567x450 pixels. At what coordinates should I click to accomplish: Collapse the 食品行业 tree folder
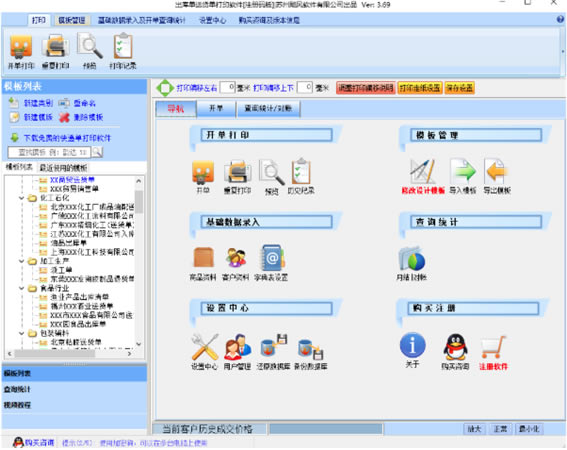click(22, 288)
